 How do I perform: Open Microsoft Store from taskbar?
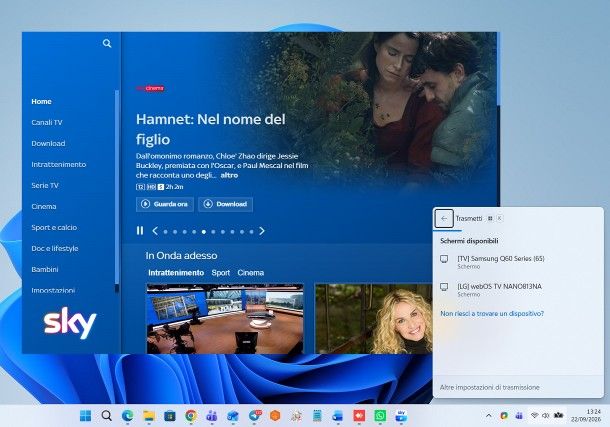pyautogui.click(x=170, y=416)
